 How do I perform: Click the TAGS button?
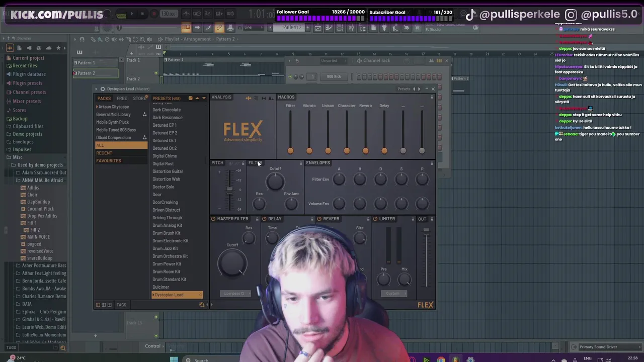point(121,305)
